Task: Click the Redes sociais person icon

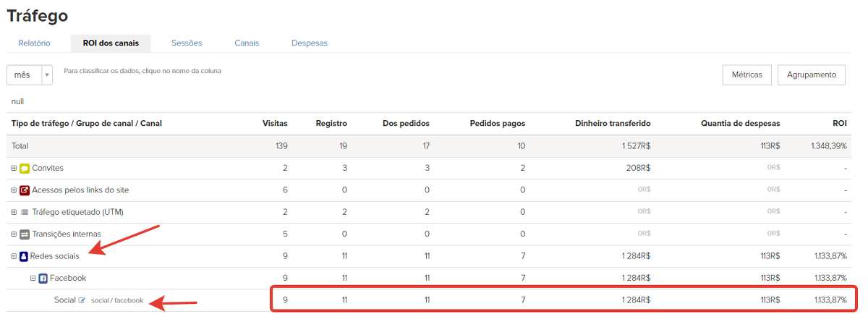Action: pyautogui.click(x=24, y=256)
